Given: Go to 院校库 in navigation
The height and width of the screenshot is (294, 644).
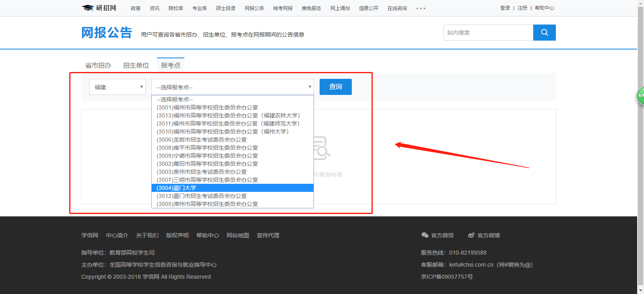Looking at the screenshot, I should [176, 8].
